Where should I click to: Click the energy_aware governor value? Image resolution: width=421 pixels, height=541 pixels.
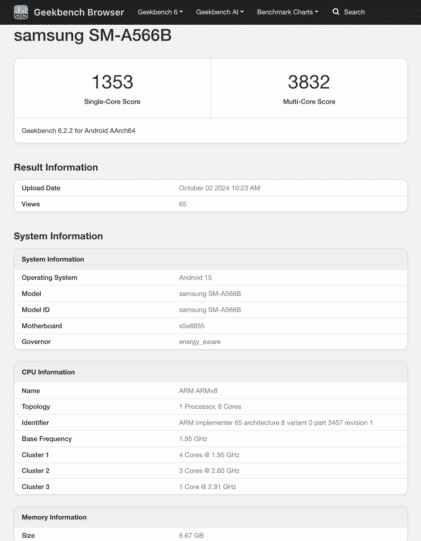pyautogui.click(x=199, y=342)
